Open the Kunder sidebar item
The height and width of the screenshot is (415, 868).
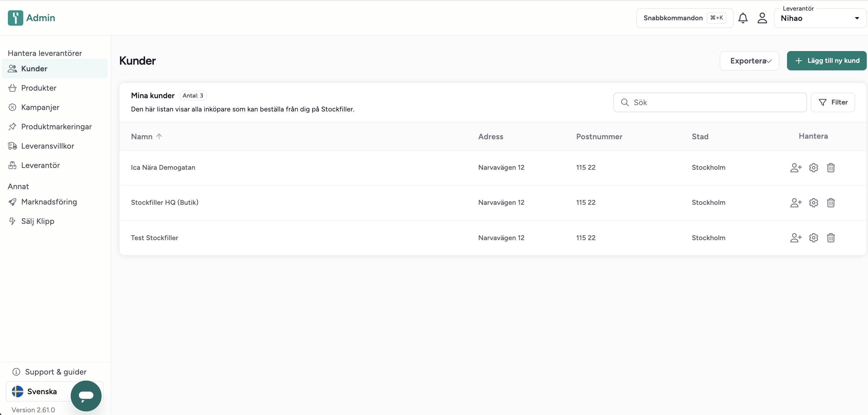click(55, 69)
